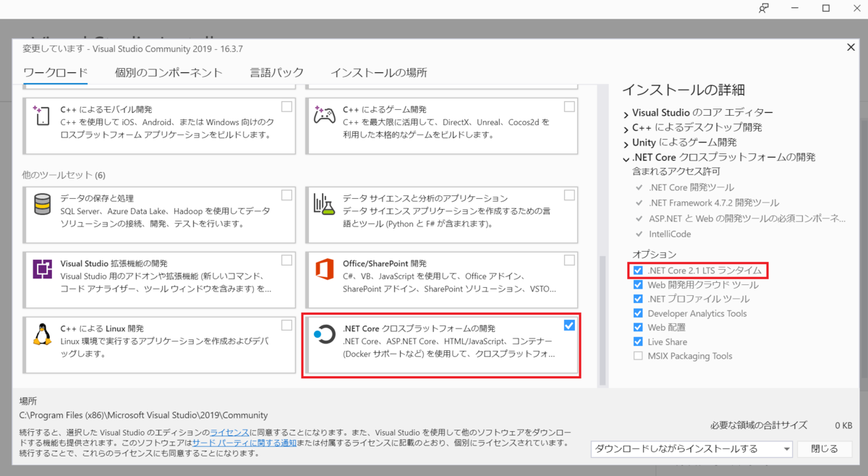Open the サード パーティに関する通知 link

pos(244,442)
